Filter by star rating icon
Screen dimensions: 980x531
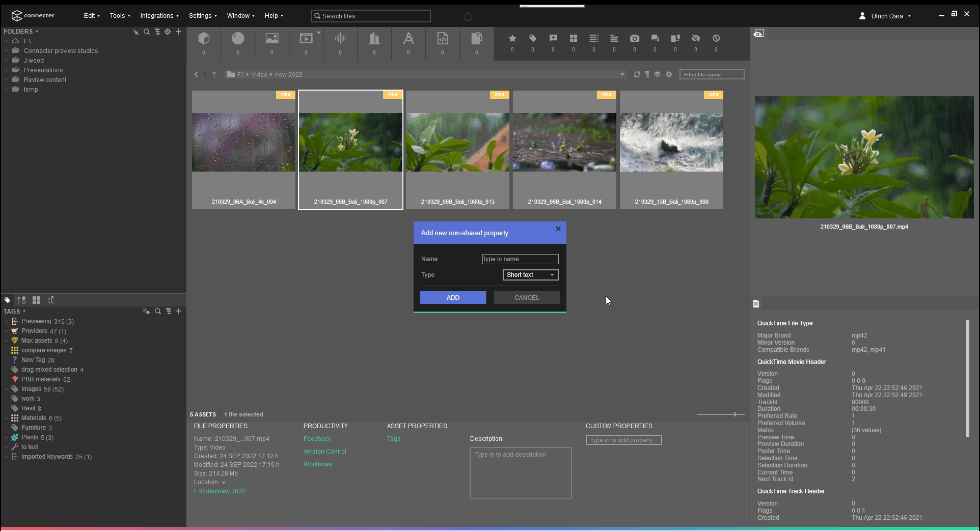[x=512, y=39]
